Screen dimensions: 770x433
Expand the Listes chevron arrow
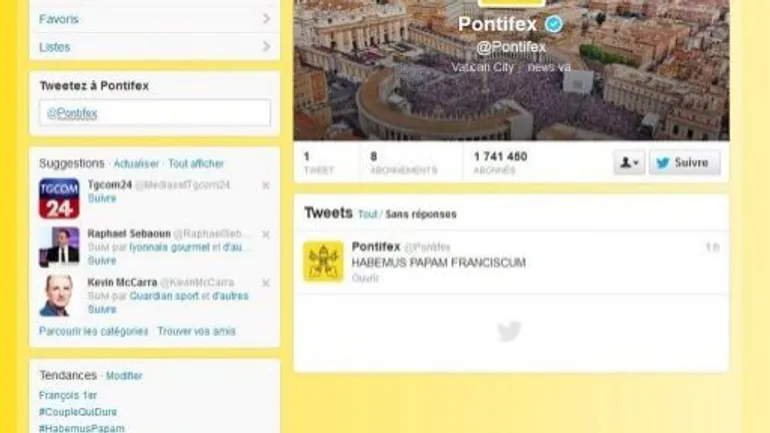click(x=266, y=47)
